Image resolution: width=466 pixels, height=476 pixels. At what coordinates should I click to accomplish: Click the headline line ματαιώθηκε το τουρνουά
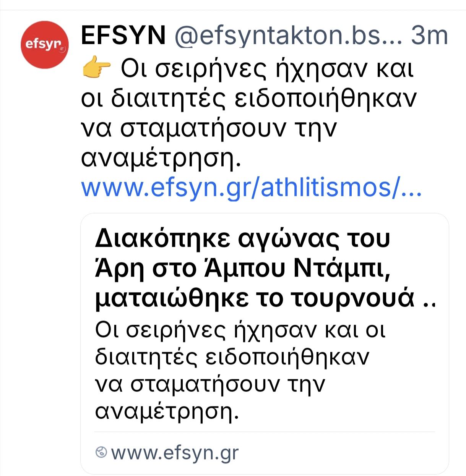[255, 298]
